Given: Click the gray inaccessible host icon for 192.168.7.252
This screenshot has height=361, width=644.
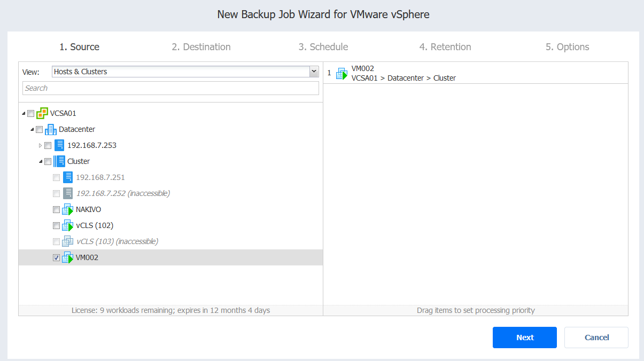Looking at the screenshot, I should click(67, 193).
